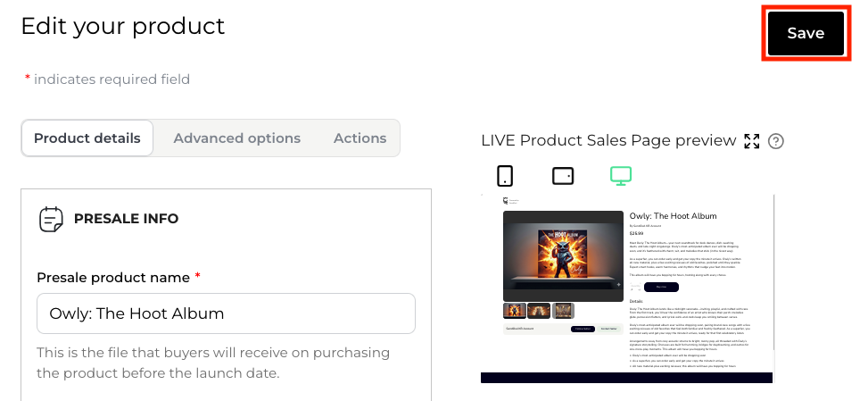Select the second album thumbnail in preview

coord(539,311)
